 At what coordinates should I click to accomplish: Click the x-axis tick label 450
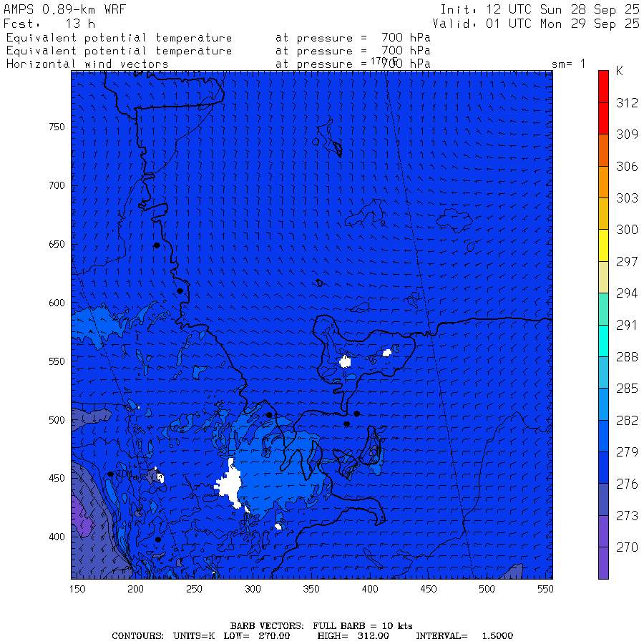click(x=429, y=589)
